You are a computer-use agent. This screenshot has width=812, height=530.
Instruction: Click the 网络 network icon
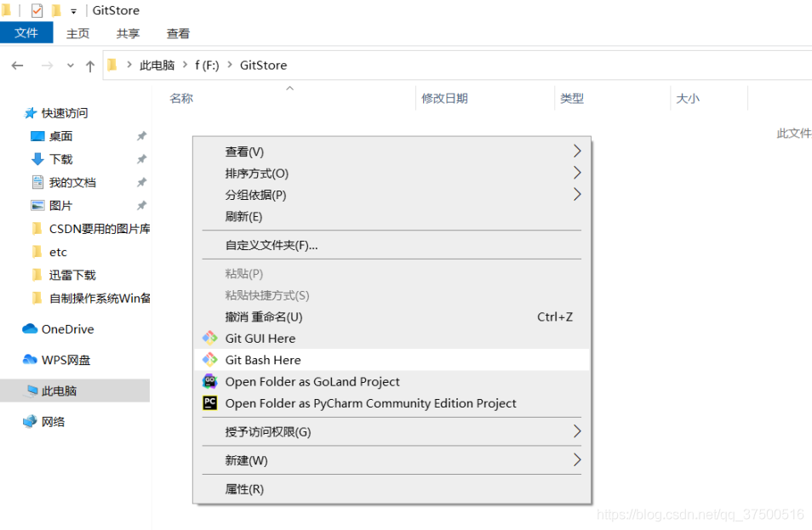[30, 421]
